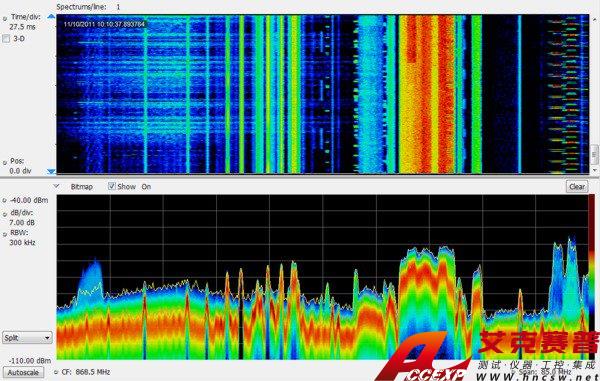Click the knob icon beside Time/div
600x381 pixels.
[x=5, y=18]
